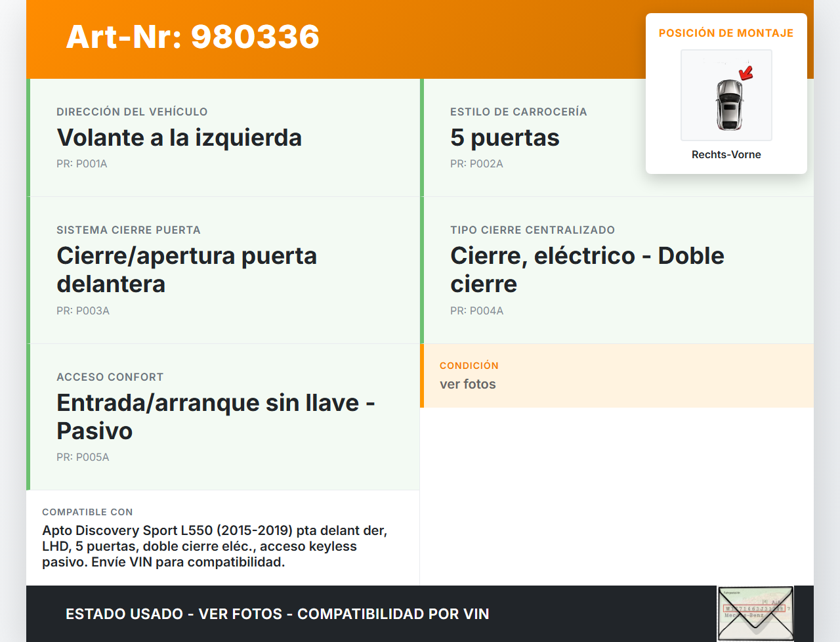Click the red arrow on the car diagram
This screenshot has height=642, width=840.
(746, 72)
